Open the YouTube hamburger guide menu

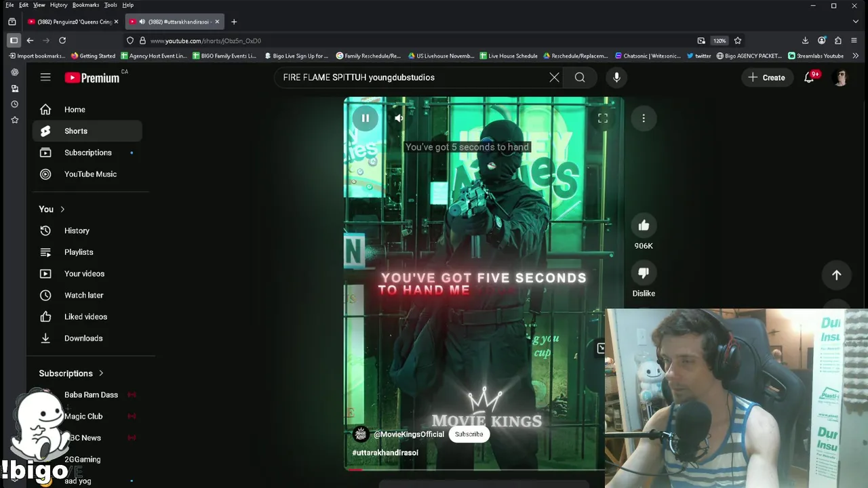45,77
